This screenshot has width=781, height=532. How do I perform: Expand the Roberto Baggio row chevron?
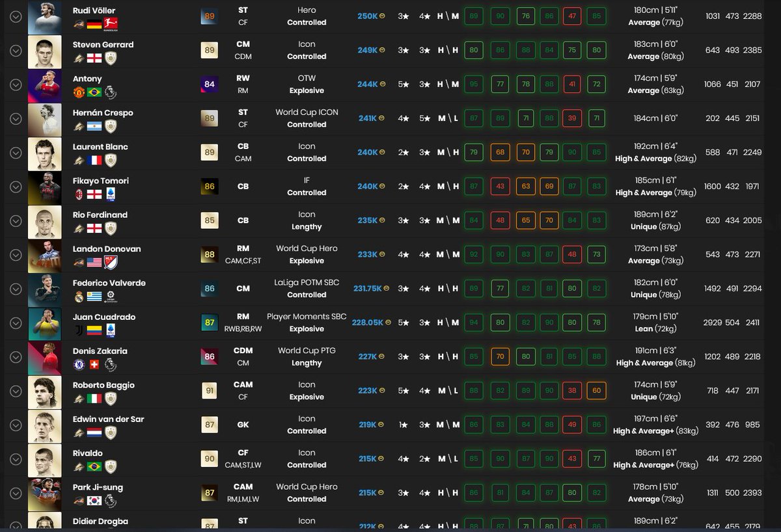click(x=16, y=391)
